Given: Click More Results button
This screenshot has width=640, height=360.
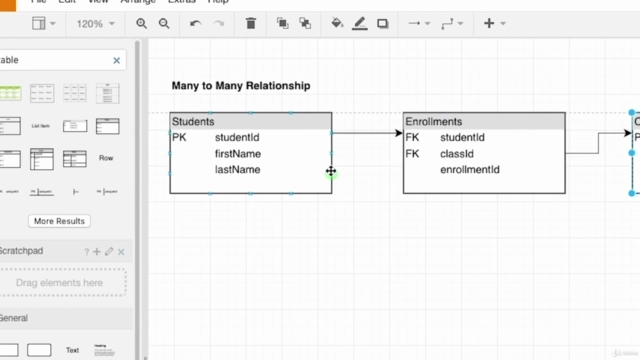Looking at the screenshot, I should [x=59, y=221].
